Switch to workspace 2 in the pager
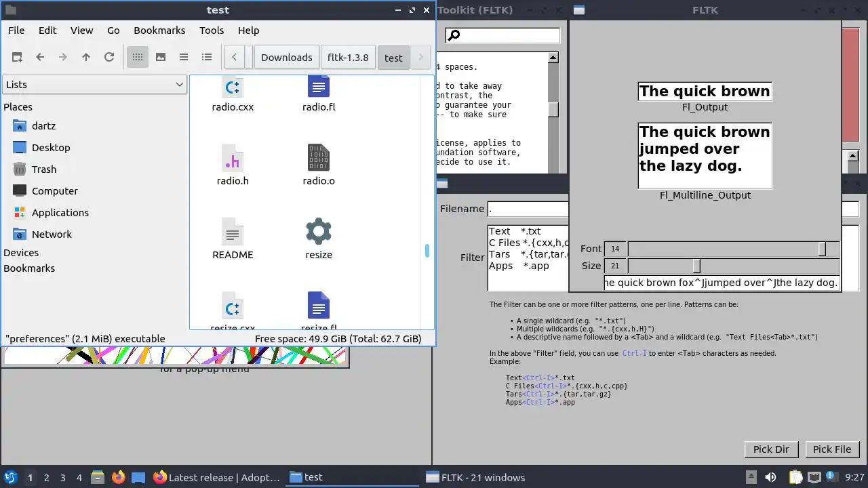The height and width of the screenshot is (488, 868). [47, 477]
